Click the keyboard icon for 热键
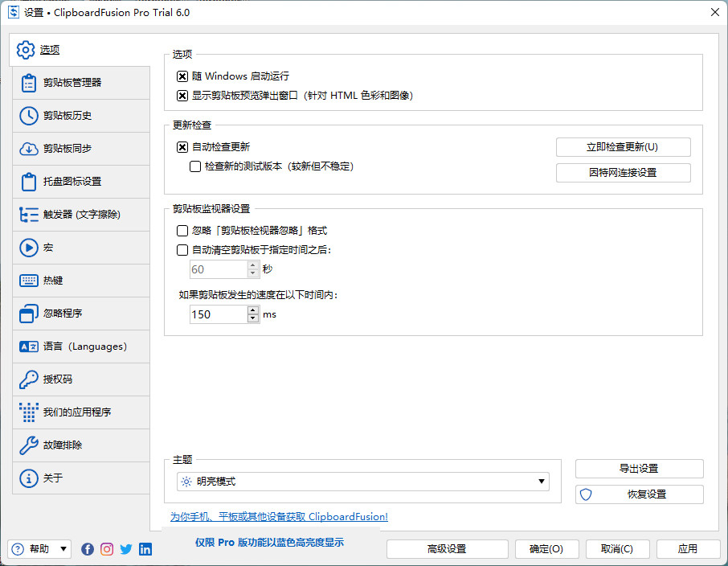 (x=29, y=281)
